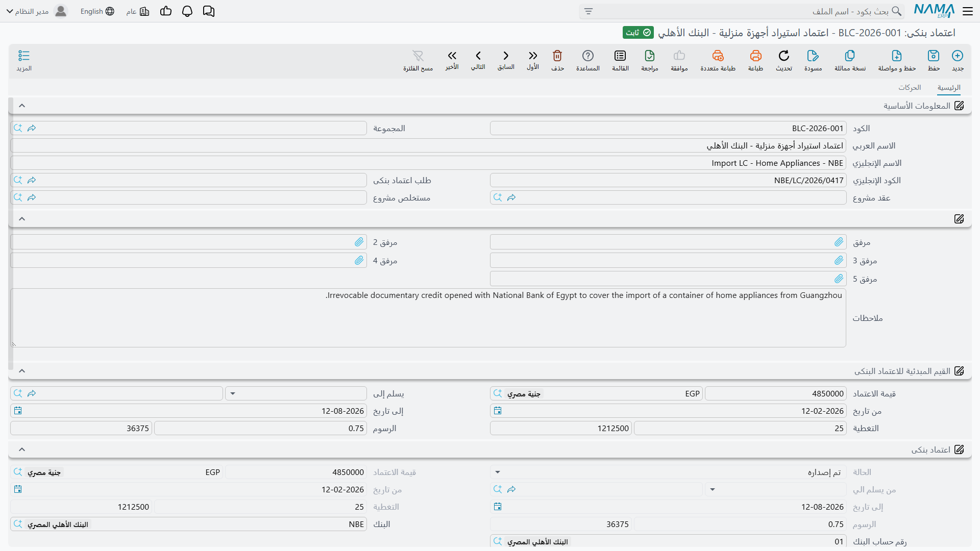The image size is (980, 551).
Task: Click the رقم حساب البنك field
Action: pyautogui.click(x=668, y=541)
